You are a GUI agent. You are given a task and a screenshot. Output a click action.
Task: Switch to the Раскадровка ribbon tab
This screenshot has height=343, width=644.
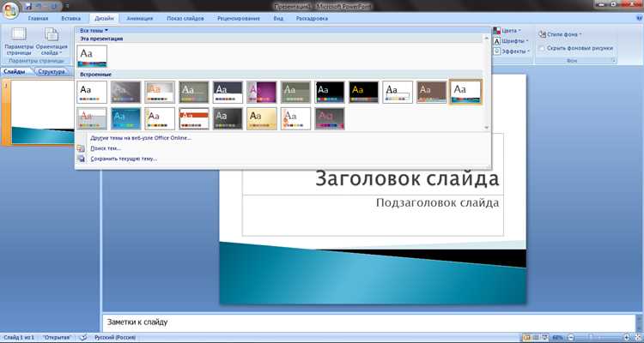pyautogui.click(x=312, y=19)
